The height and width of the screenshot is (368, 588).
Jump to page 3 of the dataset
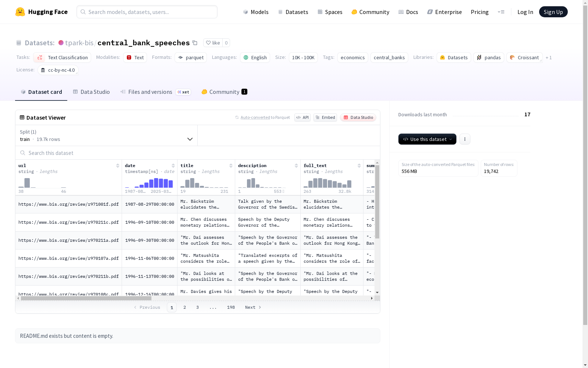tap(197, 307)
